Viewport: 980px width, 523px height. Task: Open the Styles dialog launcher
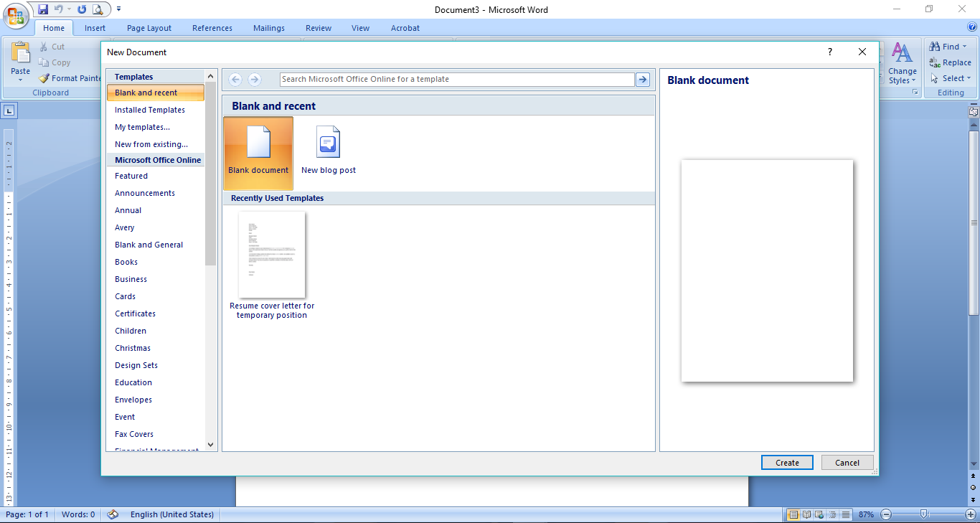click(915, 93)
